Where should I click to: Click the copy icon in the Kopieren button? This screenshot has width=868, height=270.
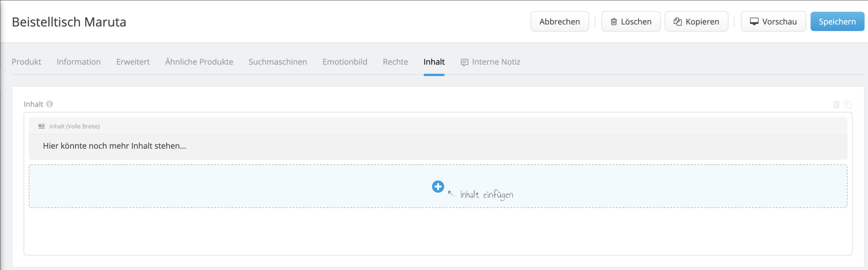pyautogui.click(x=677, y=21)
